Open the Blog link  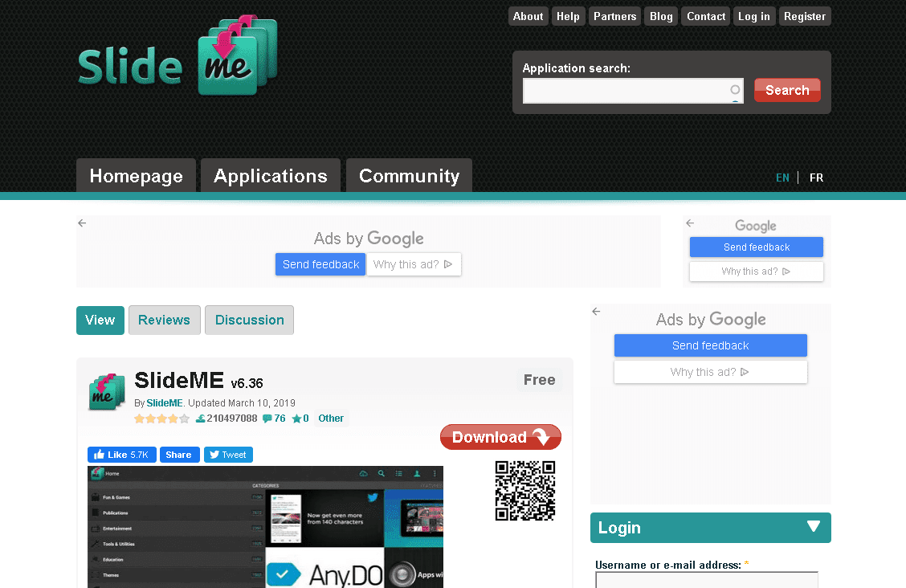pyautogui.click(x=661, y=16)
